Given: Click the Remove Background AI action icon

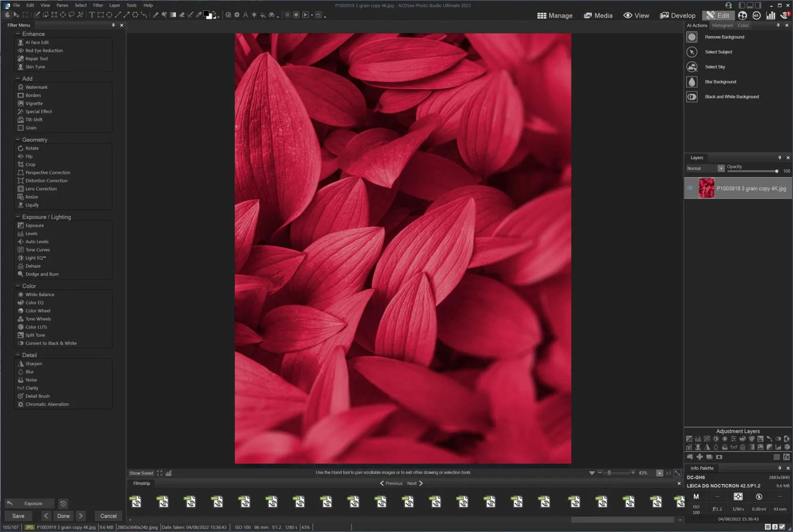Looking at the screenshot, I should [692, 37].
